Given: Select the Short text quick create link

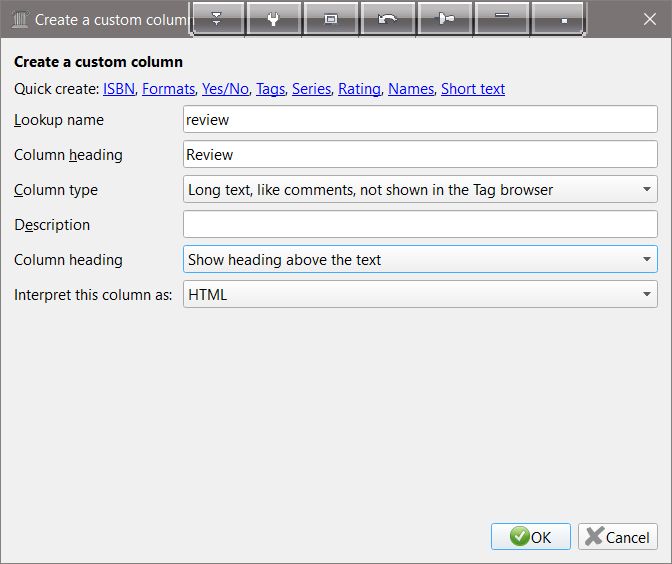Looking at the screenshot, I should click(x=472, y=89).
